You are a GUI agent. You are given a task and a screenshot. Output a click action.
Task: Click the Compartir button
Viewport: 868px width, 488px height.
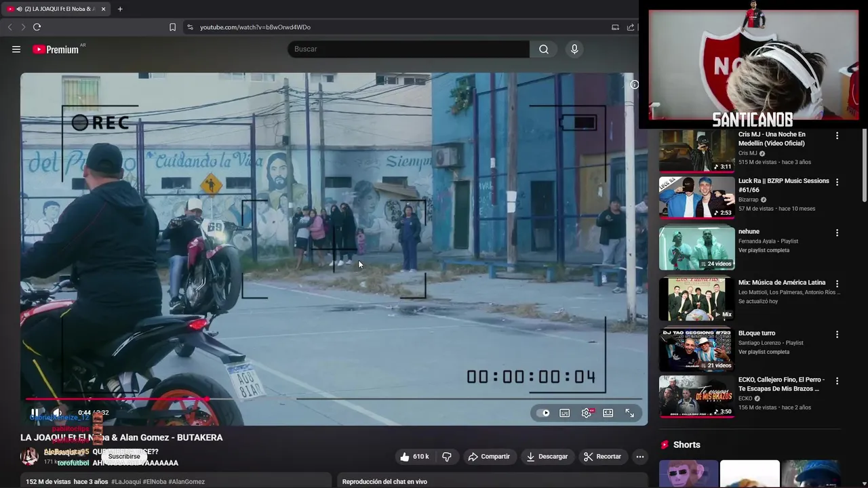[489, 457]
